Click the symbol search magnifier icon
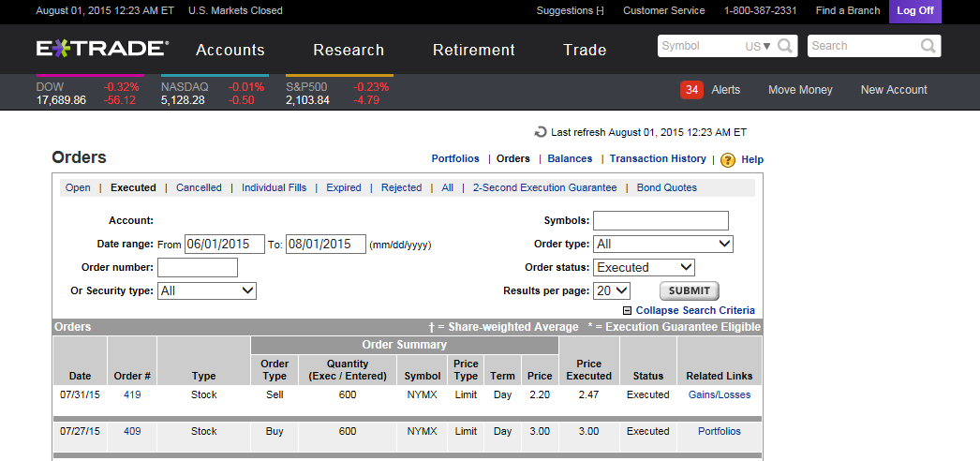980x461 pixels. pyautogui.click(x=785, y=46)
